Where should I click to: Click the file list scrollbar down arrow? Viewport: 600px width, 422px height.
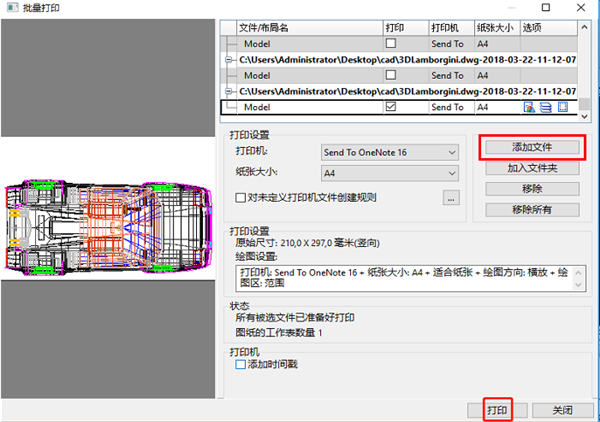584,116
